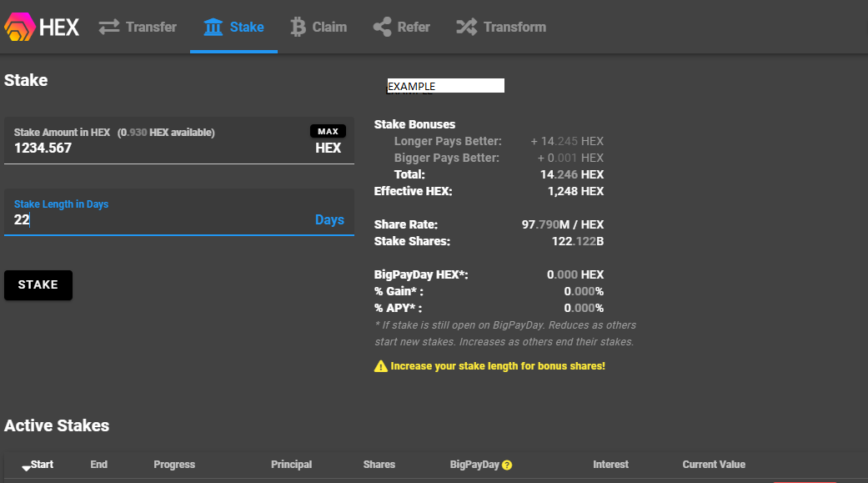The image size is (868, 483).
Task: Click the Refer share icon
Action: tap(382, 27)
